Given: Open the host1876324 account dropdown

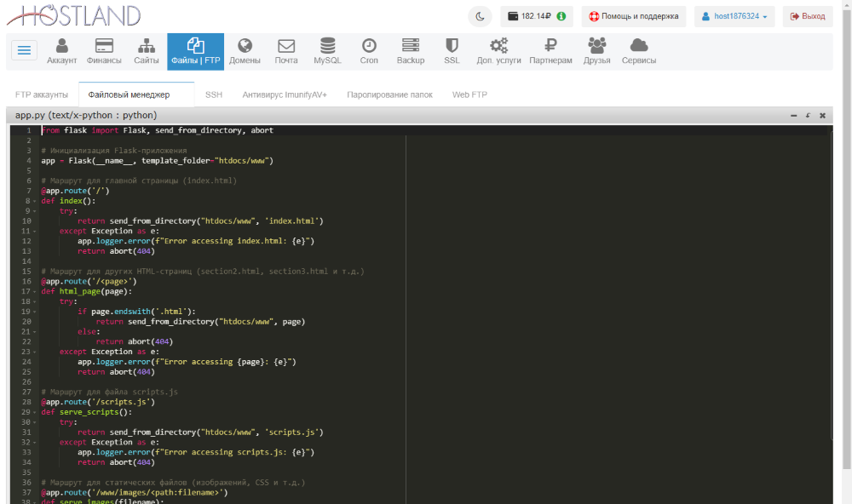Looking at the screenshot, I should point(734,14).
